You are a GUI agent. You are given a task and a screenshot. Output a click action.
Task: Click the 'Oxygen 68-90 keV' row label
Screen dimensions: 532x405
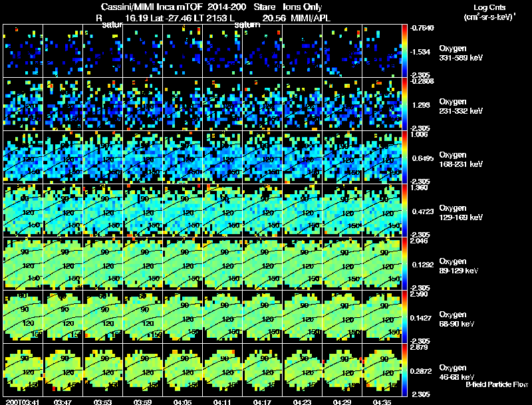tap(456, 319)
